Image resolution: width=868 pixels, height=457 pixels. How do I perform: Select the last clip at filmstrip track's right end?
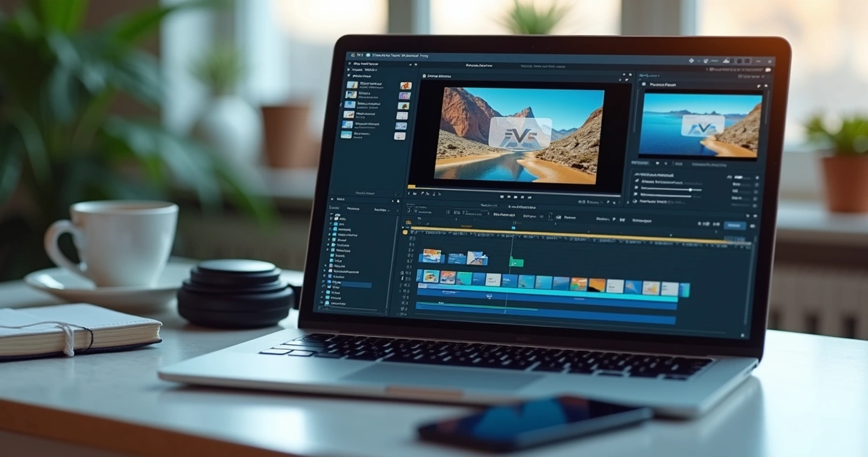click(x=685, y=290)
